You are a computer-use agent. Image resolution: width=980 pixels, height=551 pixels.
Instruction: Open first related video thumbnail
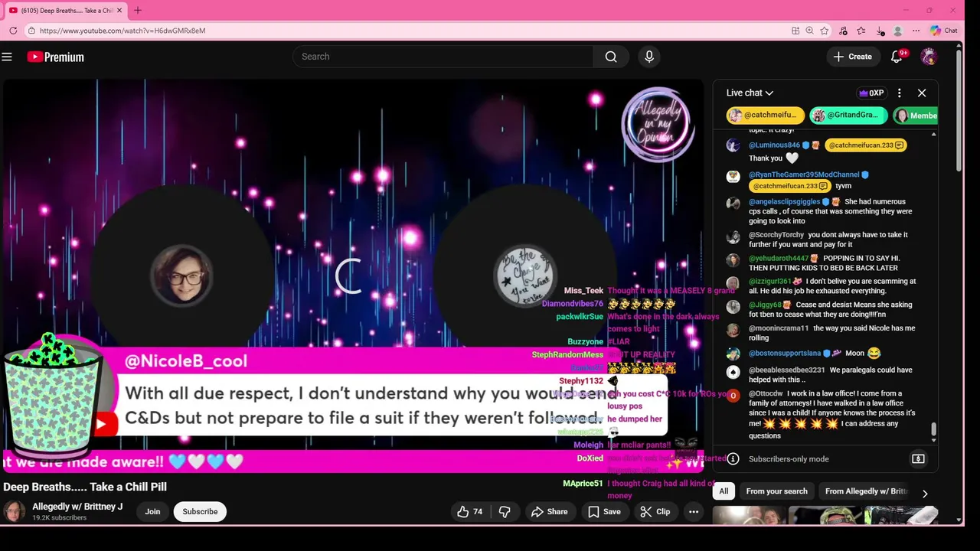pos(748,515)
